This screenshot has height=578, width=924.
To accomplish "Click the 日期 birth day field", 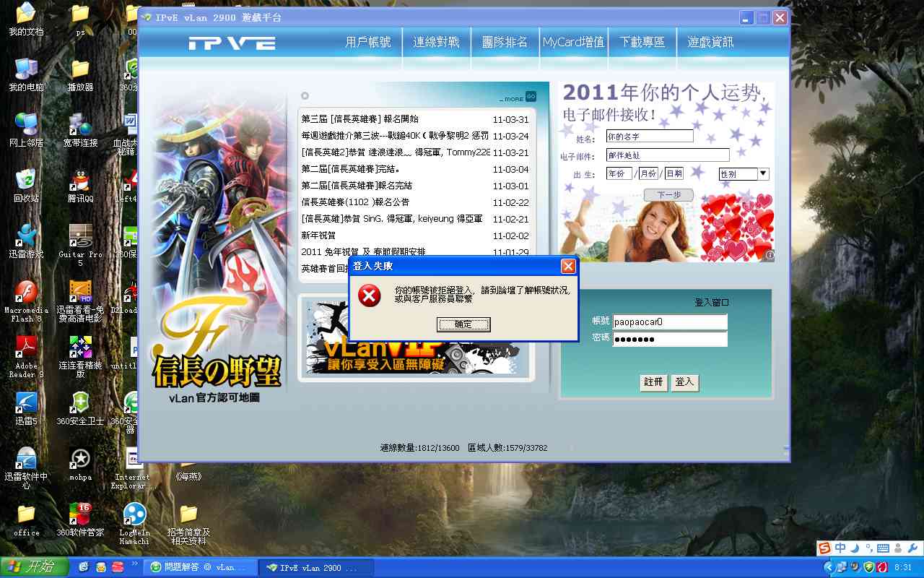I will (x=674, y=173).
